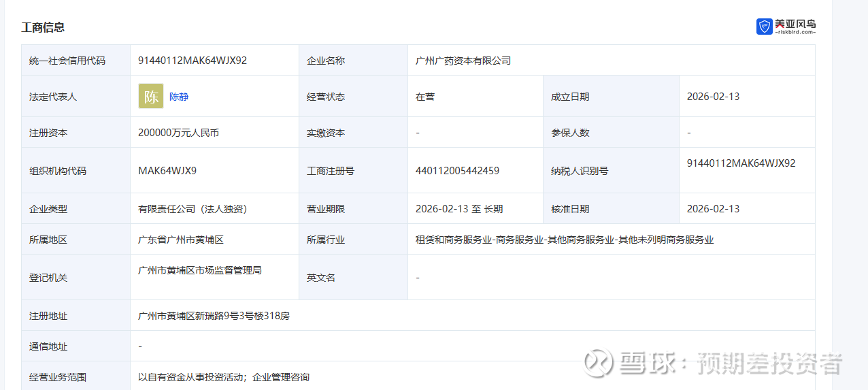Click the registered capital 200000万元人民币 value
868x390 pixels.
178,133
